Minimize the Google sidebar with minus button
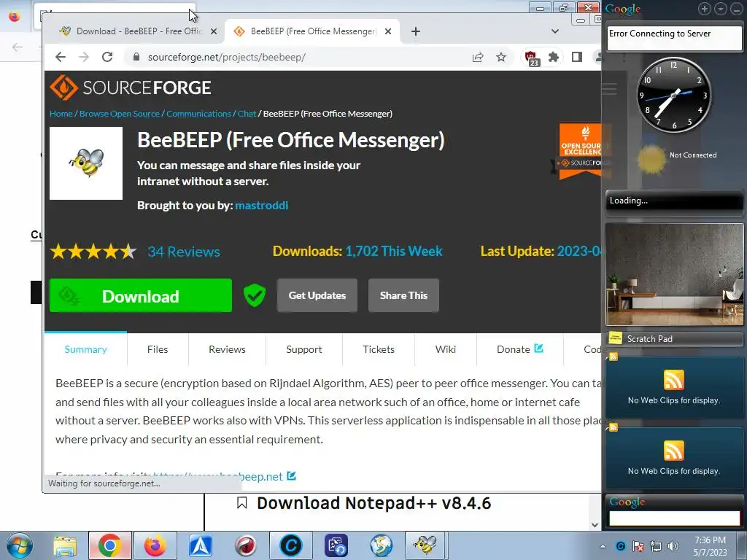Screen dimensions: 747x560 coord(736,9)
